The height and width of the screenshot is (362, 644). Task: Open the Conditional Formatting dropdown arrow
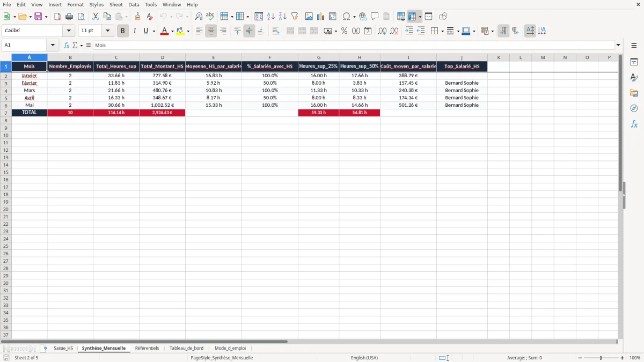[x=492, y=31]
